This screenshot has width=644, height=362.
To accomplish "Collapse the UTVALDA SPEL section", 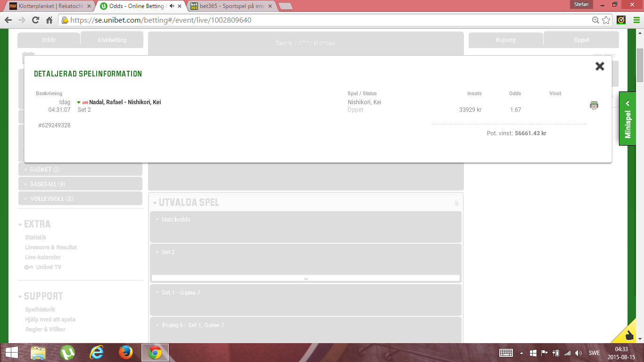I will tap(186, 203).
